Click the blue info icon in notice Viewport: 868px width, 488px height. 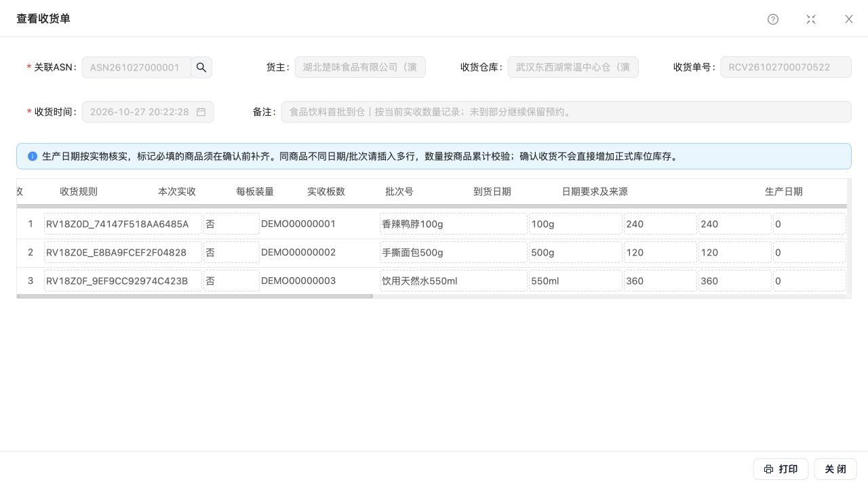pos(32,156)
